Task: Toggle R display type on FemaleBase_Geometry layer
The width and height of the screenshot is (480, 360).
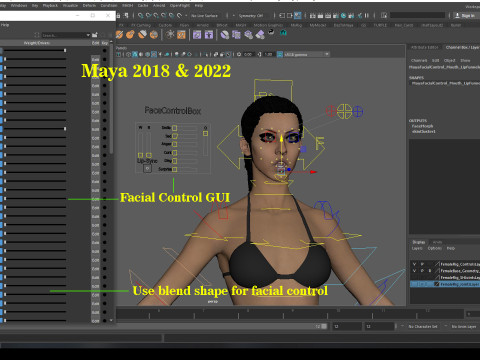Action: [x=429, y=271]
